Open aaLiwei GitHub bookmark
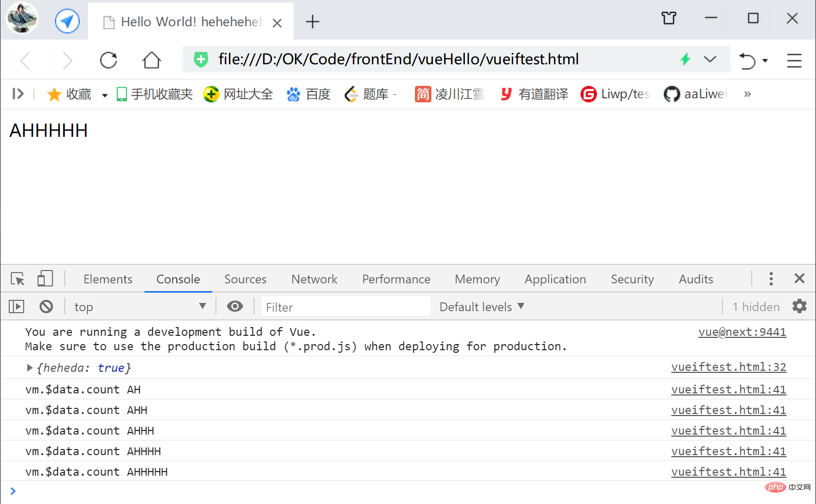The width and height of the screenshot is (816, 504). 695,94
